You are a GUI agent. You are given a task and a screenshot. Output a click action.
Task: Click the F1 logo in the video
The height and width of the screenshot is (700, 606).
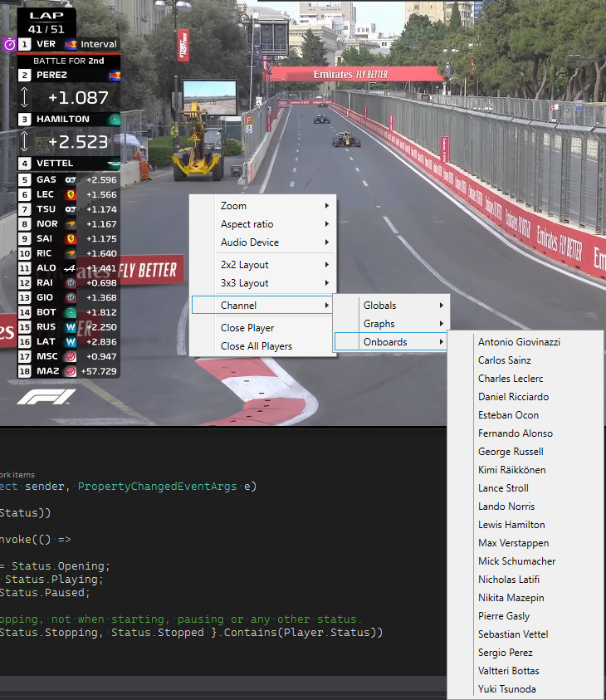pos(46,397)
